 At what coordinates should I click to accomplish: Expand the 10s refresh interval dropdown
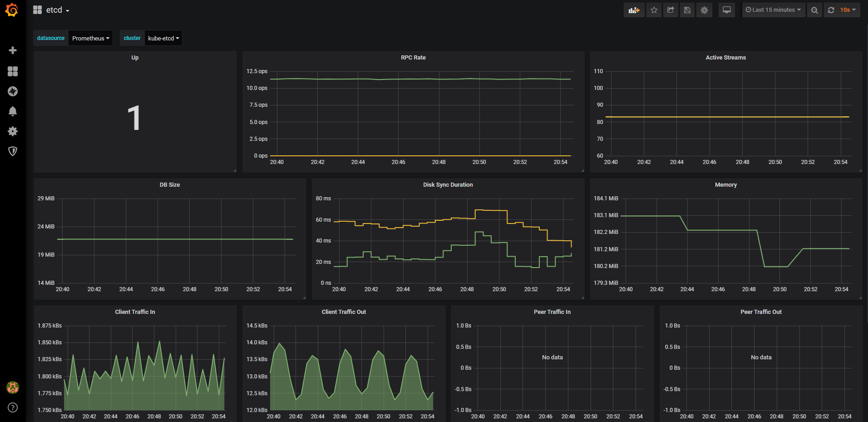tap(847, 10)
